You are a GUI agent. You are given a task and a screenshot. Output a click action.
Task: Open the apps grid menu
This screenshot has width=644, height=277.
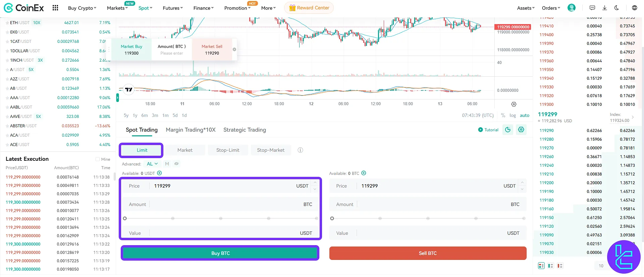[x=55, y=8]
